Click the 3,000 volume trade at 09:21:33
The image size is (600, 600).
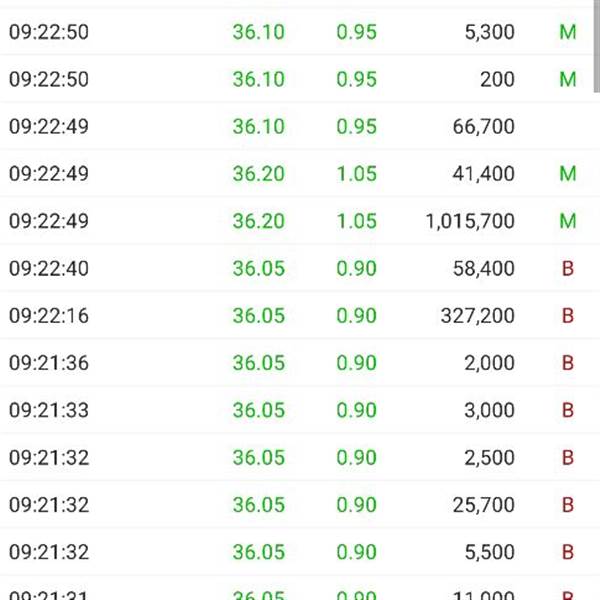coord(297,410)
